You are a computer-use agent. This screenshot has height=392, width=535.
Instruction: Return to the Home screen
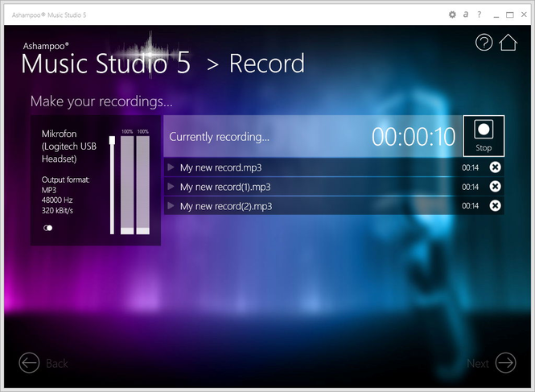coord(508,43)
